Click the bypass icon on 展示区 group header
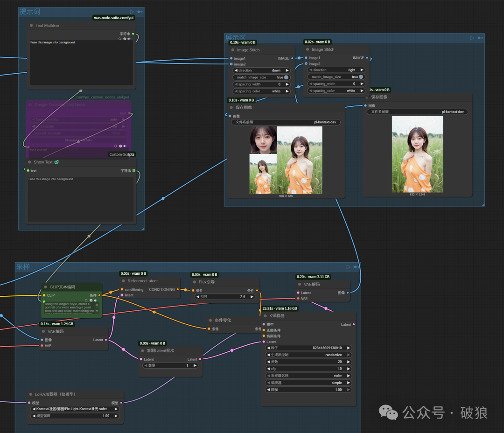The image size is (504, 433). (480, 38)
